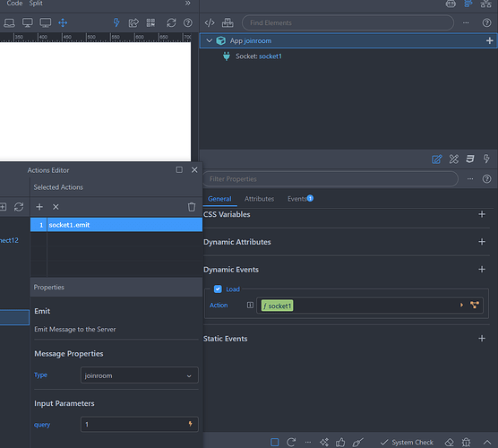Screen dimensions: 498x448
Task: Open help icon in design toolbar
Action: point(188,23)
